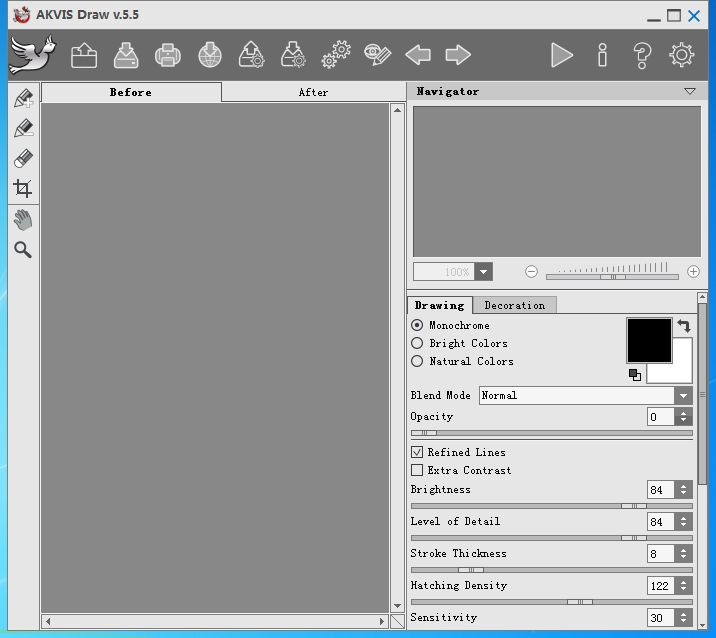This screenshot has width=716, height=638.
Task: Open Preferences with the gear icon
Action: click(682, 55)
